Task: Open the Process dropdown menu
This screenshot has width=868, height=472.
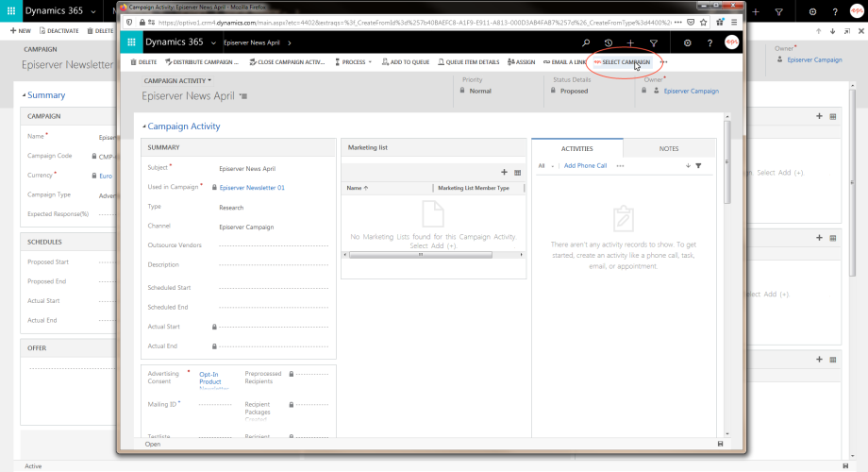Action: click(x=353, y=62)
